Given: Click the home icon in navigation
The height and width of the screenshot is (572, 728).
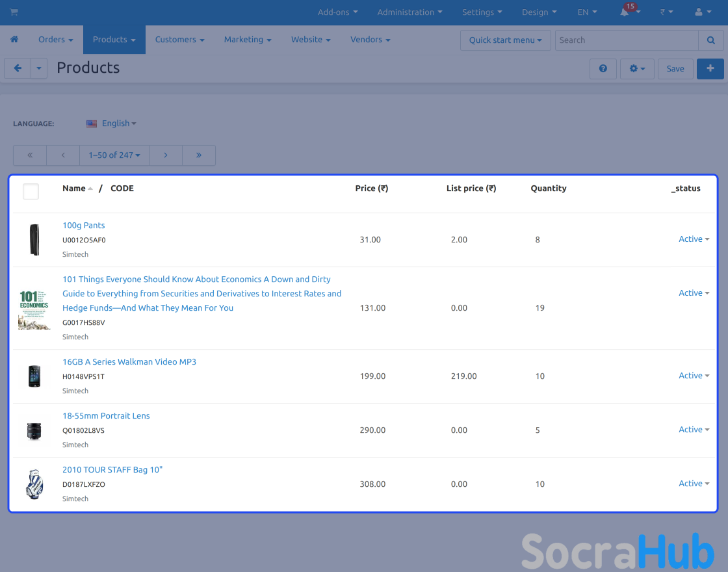Looking at the screenshot, I should (14, 40).
